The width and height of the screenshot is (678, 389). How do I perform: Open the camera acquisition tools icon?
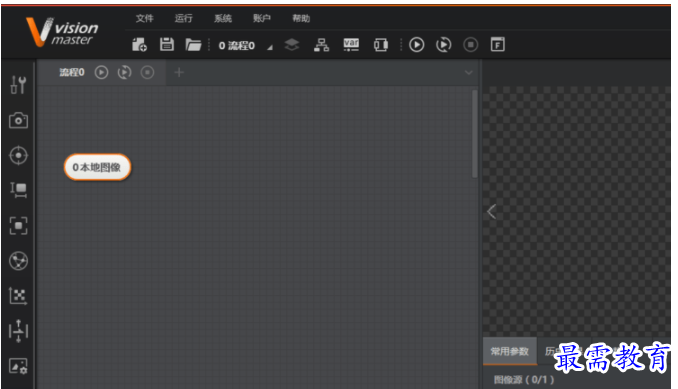(18, 120)
